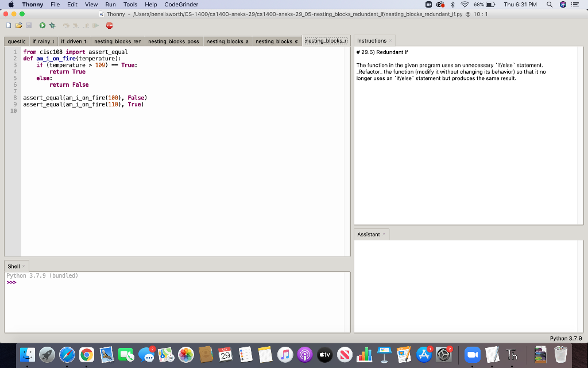588x368 pixels.
Task: Select the Instructions panel tab
Action: (372, 41)
